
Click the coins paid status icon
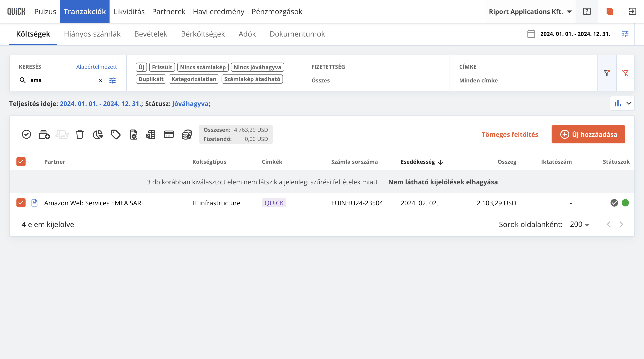tap(187, 134)
